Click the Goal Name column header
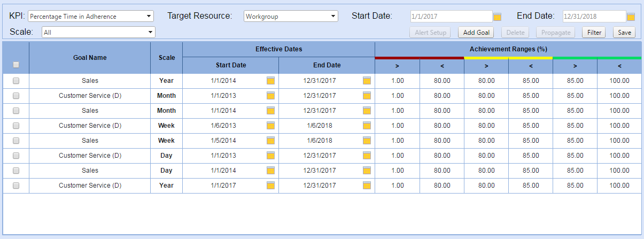The width and height of the screenshot is (644, 239). 90,58
